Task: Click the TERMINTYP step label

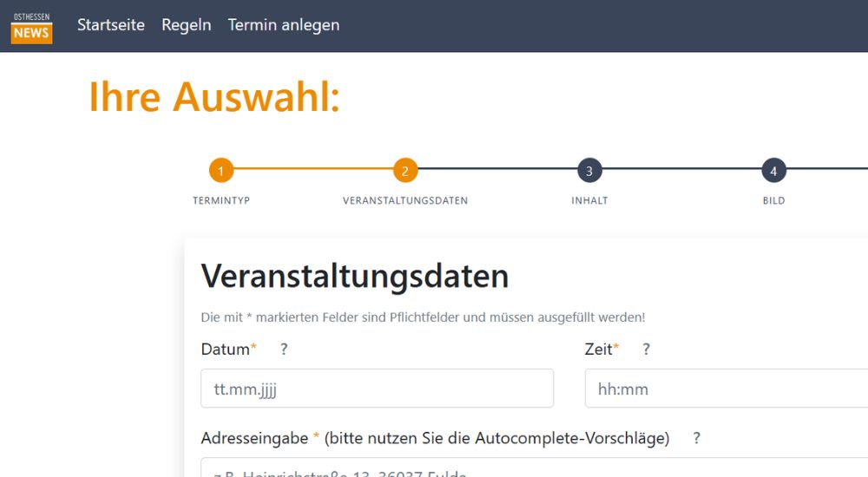Action: tap(221, 200)
